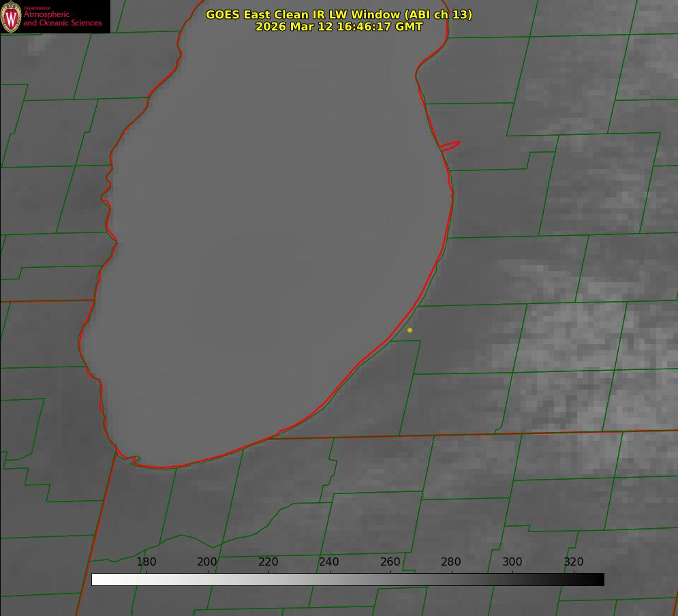Click the '16:46:17 GMT' time stamp
Viewport: 678px width, 616px height.
point(380,27)
